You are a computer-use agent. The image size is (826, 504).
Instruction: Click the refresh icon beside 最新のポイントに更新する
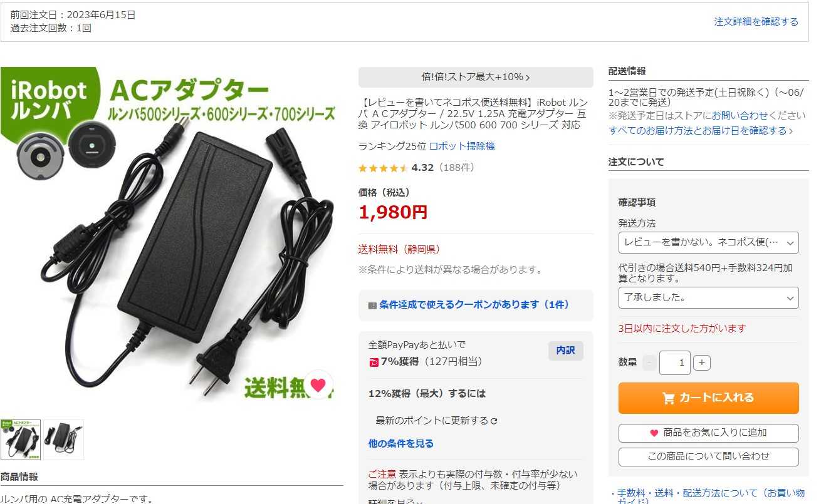(494, 421)
